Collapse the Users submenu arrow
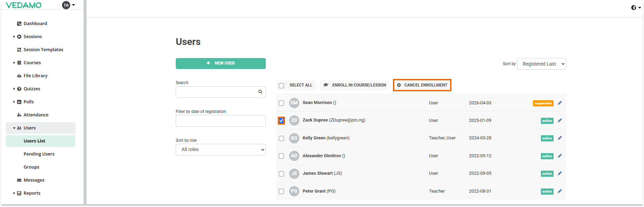Image resolution: width=644 pixels, height=207 pixels. point(14,128)
